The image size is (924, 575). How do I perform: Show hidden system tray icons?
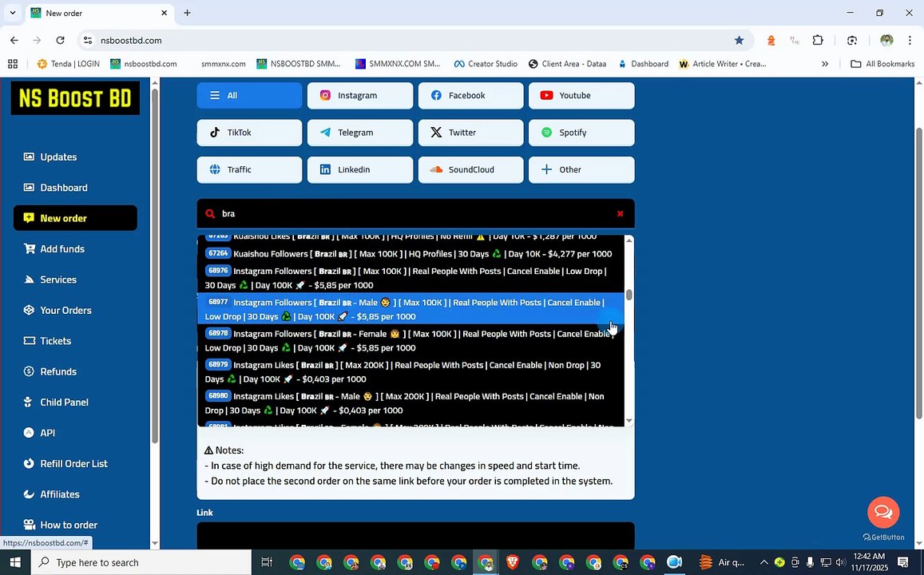pos(763,563)
